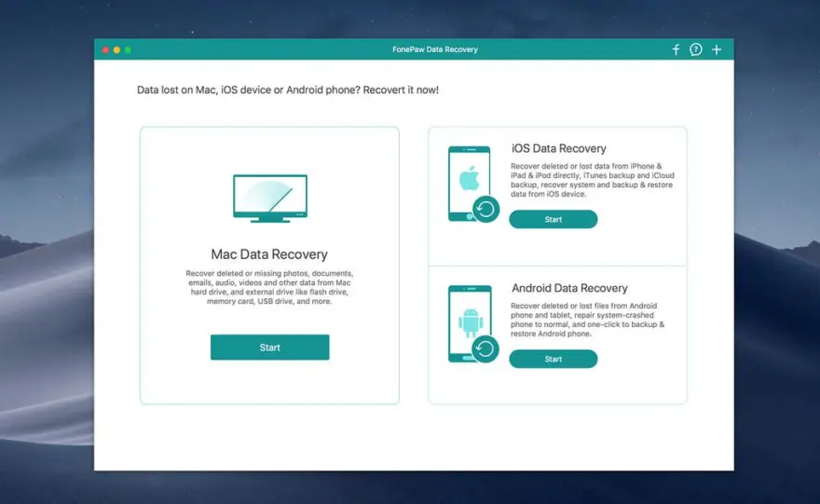The width and height of the screenshot is (820, 504).
Task: Start Mac Data Recovery
Action: click(x=270, y=347)
